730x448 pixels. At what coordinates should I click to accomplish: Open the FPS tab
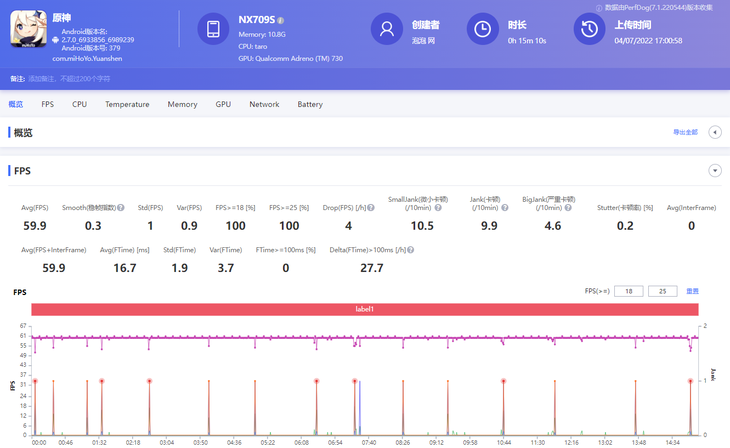pos(47,104)
